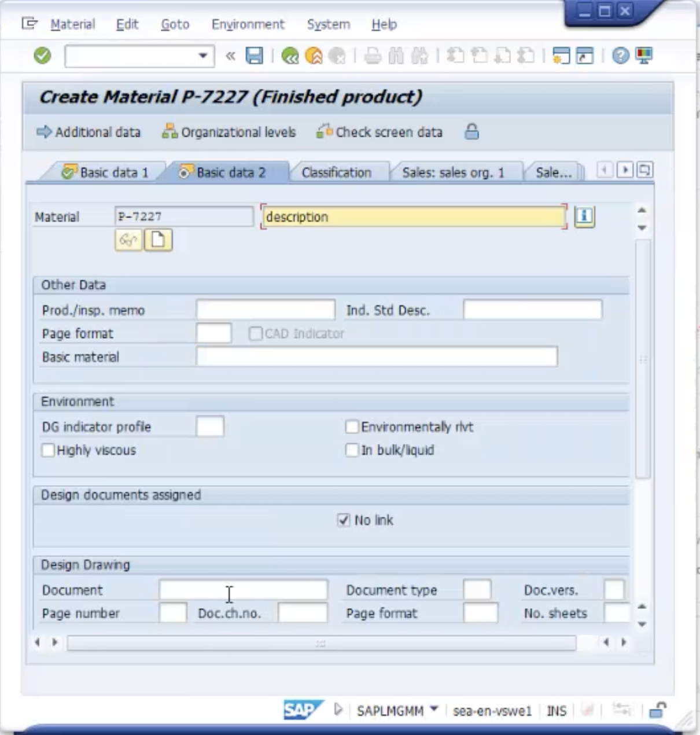Enable the CAD Indicator checkbox
Viewport: 700px width, 735px height.
point(256,333)
